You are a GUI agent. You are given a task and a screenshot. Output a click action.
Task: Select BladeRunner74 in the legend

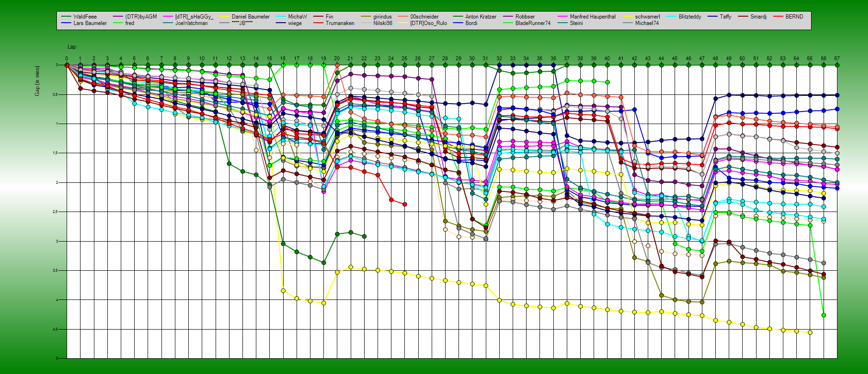[533, 23]
